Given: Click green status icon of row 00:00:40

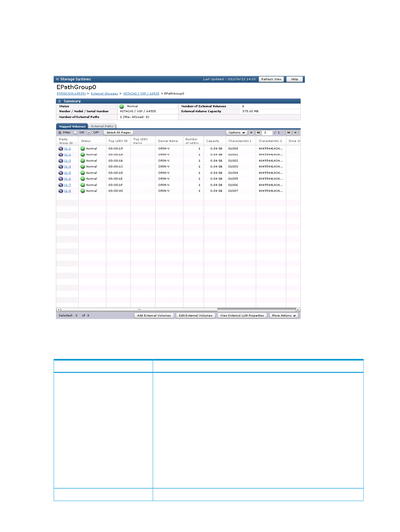Looking at the screenshot, I should pos(83,191).
